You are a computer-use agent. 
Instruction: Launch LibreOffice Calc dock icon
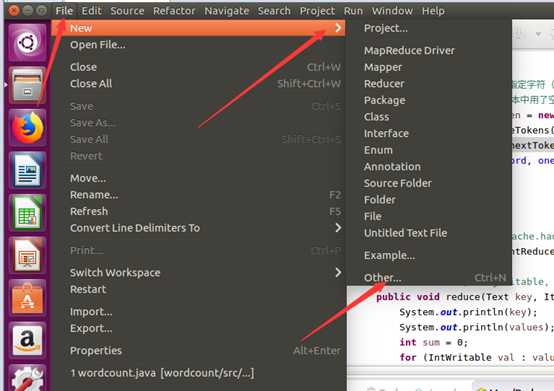pos(27,213)
